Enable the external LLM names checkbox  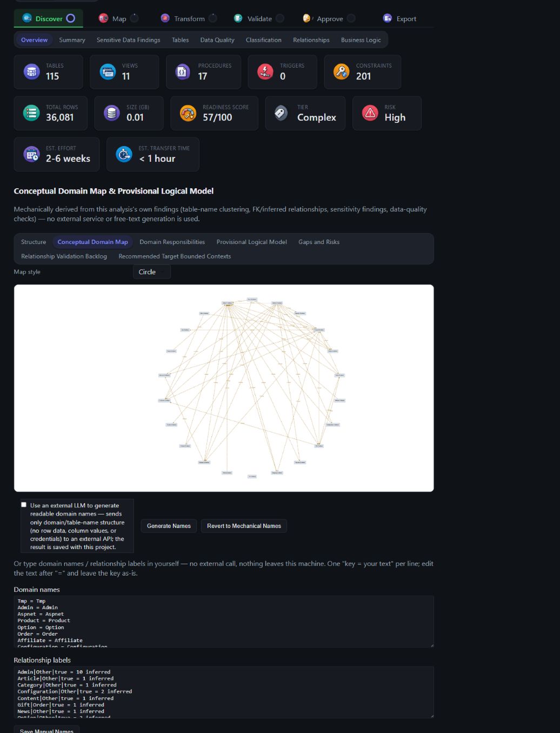pos(24,505)
